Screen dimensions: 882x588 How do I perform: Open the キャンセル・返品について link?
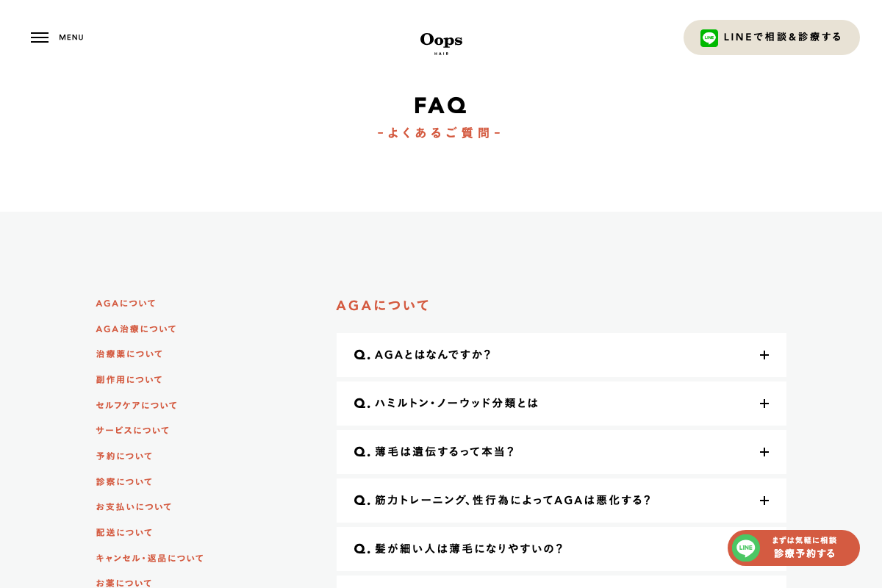[150, 558]
